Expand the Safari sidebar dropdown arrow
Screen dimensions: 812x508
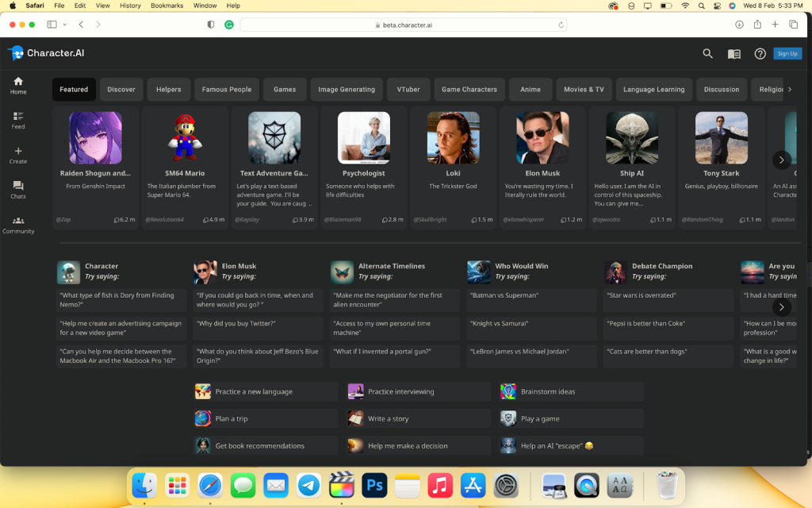65,25
